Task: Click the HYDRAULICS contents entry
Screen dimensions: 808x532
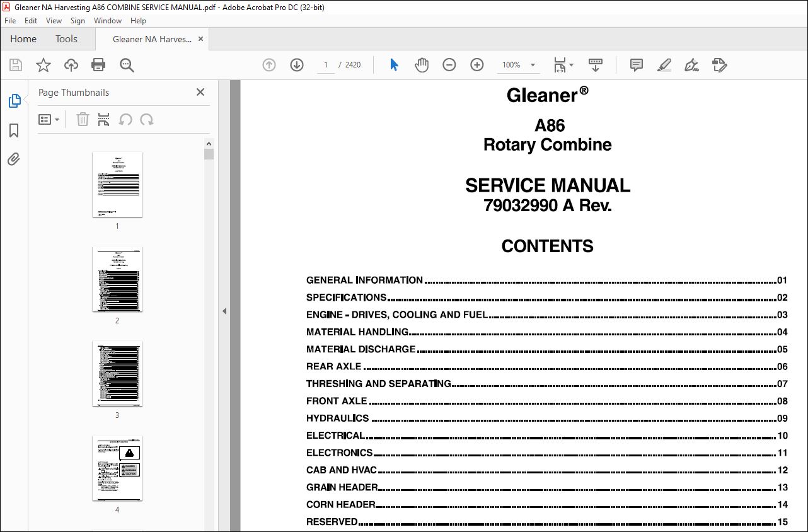Action: pos(546,418)
